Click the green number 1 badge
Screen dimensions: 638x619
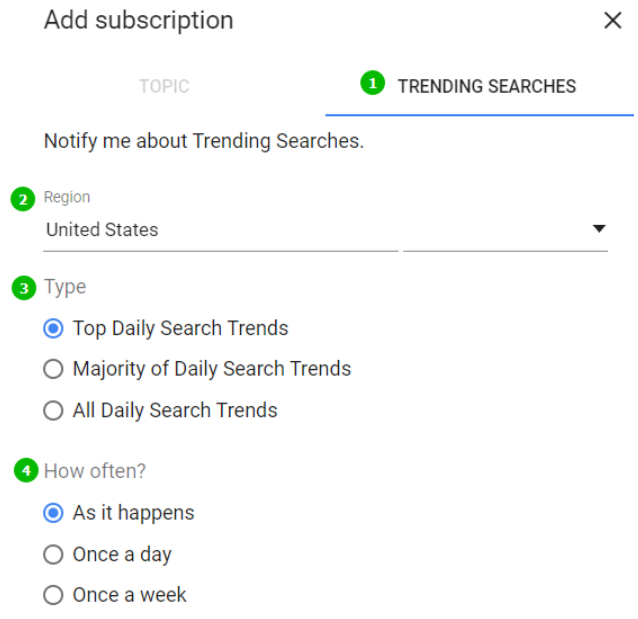(373, 84)
